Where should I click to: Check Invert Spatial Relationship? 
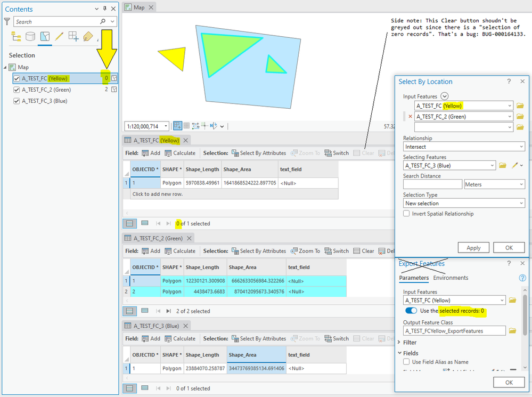coord(406,214)
